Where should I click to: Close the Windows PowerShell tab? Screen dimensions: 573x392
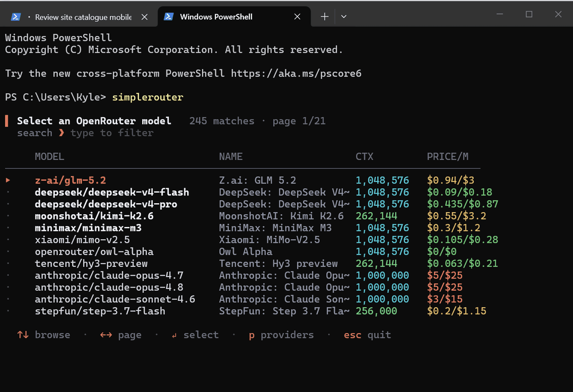coord(298,17)
